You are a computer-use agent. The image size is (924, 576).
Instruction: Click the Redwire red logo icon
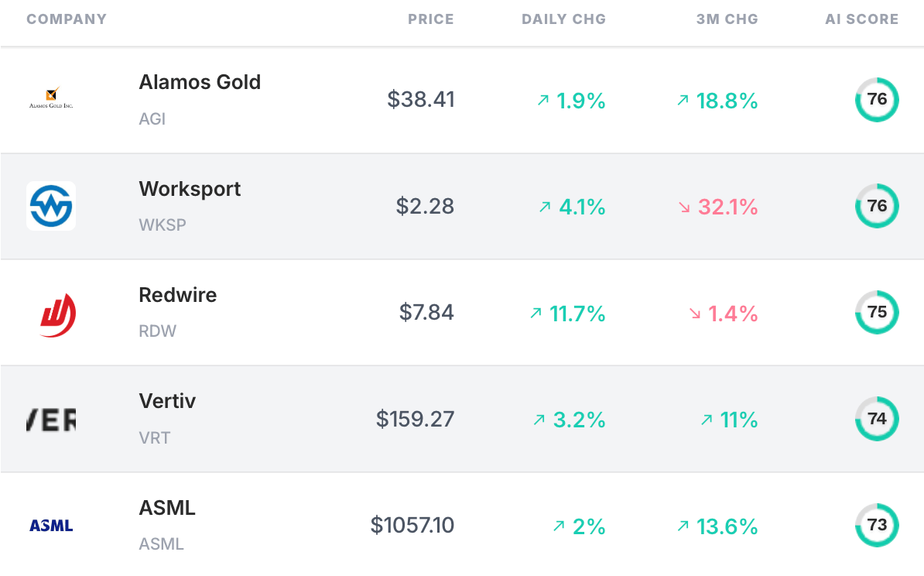click(x=57, y=315)
